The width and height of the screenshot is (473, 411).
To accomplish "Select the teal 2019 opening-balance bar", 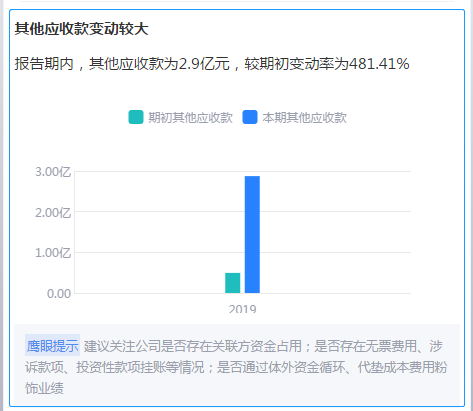I will [x=233, y=283].
